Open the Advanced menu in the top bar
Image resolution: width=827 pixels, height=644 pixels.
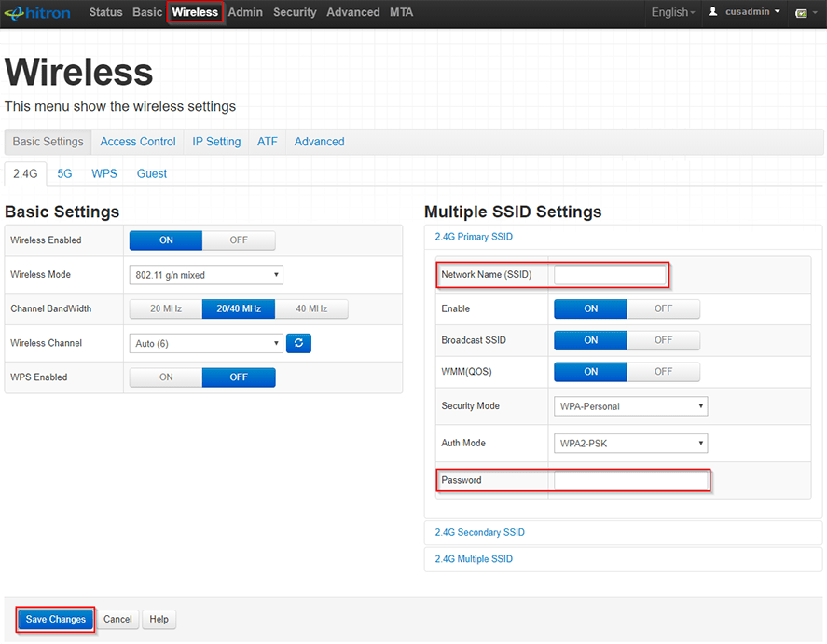click(x=352, y=12)
